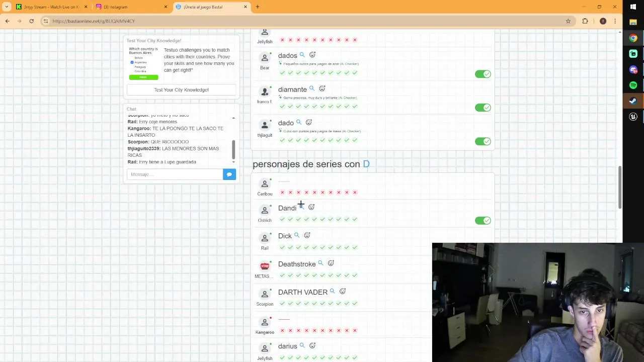Go back to previous page

7,21
